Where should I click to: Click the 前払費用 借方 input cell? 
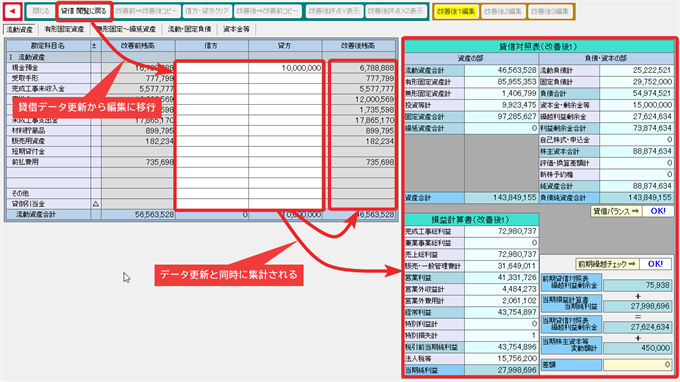click(x=212, y=162)
